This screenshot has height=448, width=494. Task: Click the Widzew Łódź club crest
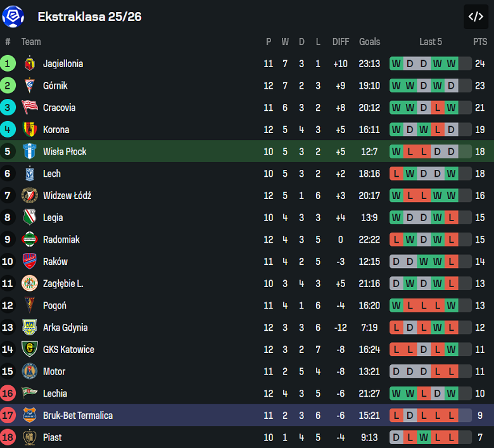pyautogui.click(x=29, y=196)
